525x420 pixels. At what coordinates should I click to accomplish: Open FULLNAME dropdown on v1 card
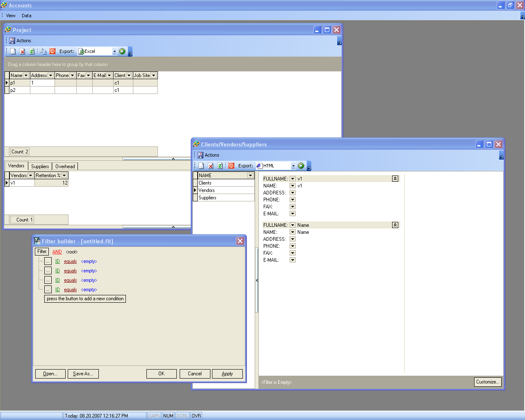pyautogui.click(x=292, y=179)
